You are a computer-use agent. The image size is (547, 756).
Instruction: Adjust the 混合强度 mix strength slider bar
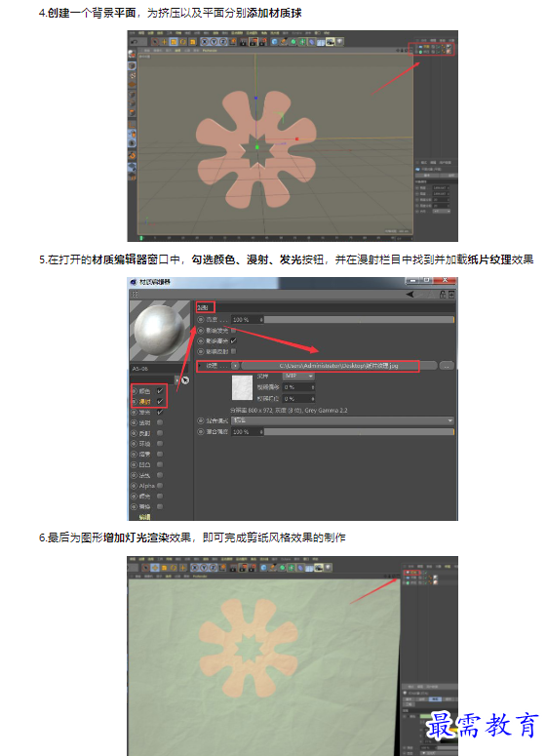tap(359, 431)
